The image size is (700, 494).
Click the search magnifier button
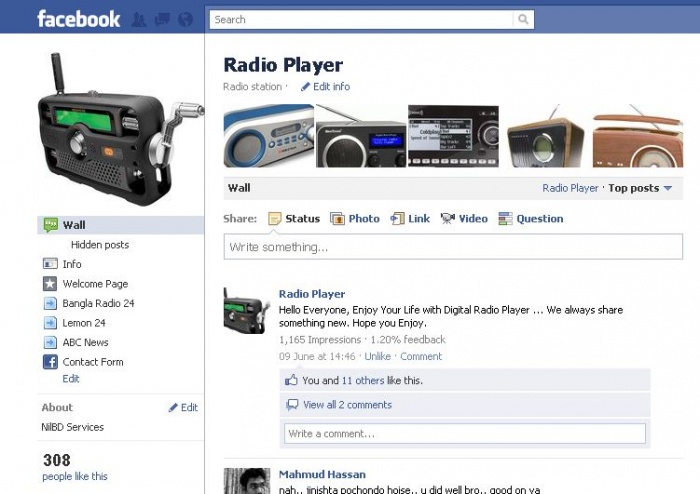pos(523,20)
